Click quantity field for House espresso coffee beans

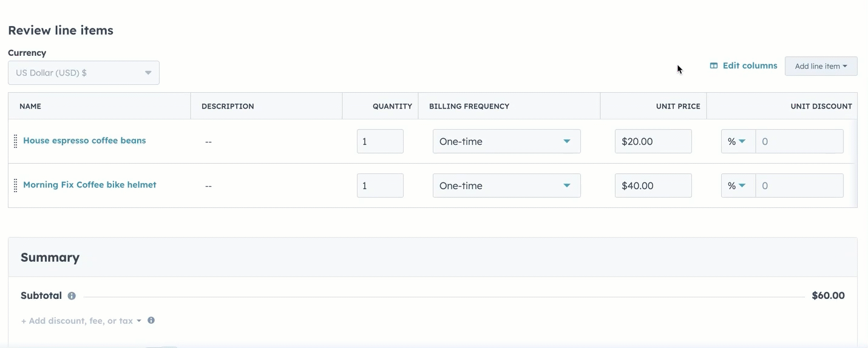tap(380, 141)
